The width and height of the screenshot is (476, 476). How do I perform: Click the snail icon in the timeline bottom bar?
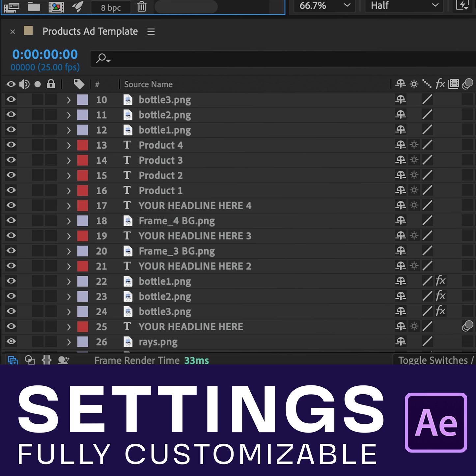click(63, 360)
